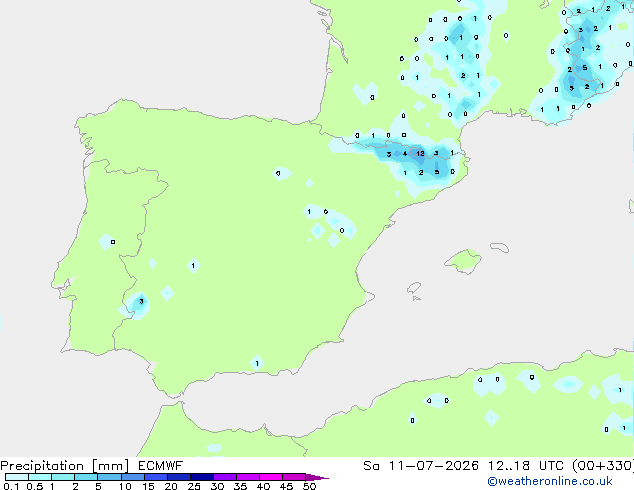Pick the 10–15 mm blue legend swatch
The image size is (634, 490).
(x=133, y=477)
